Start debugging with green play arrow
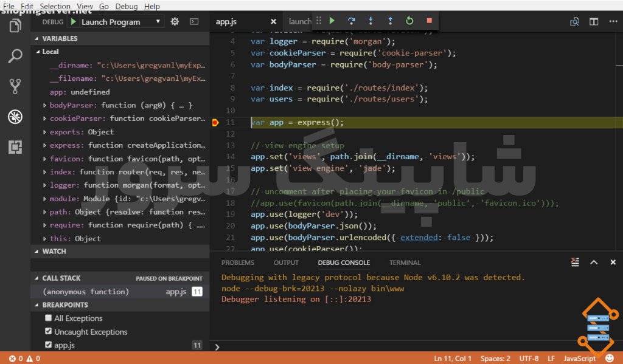This screenshot has height=364, width=623. pos(74,22)
